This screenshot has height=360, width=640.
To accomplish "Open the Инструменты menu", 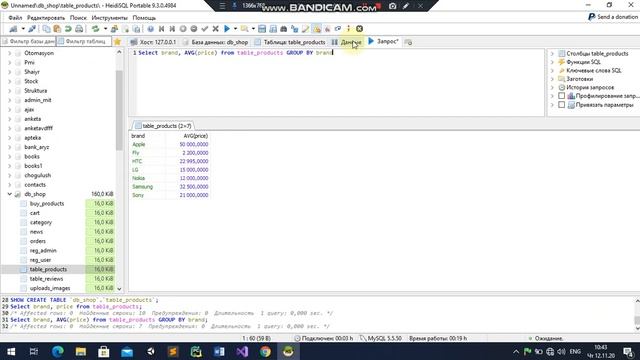I will click(x=109, y=18).
